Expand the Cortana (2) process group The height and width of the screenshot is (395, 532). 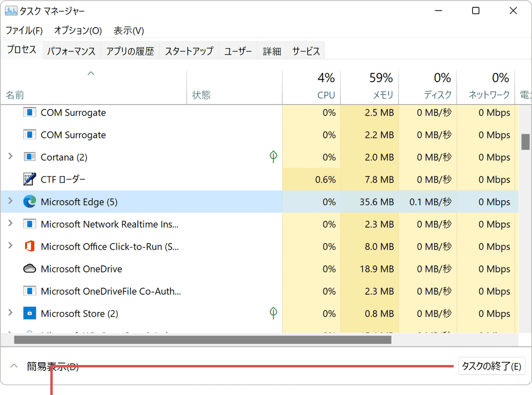tap(10, 157)
